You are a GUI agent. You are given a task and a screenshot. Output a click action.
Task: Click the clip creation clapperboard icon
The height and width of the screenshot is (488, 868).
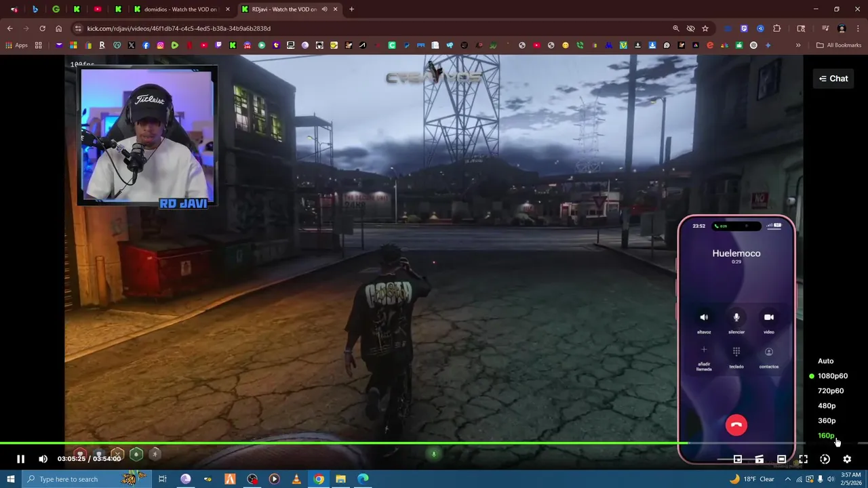(759, 459)
